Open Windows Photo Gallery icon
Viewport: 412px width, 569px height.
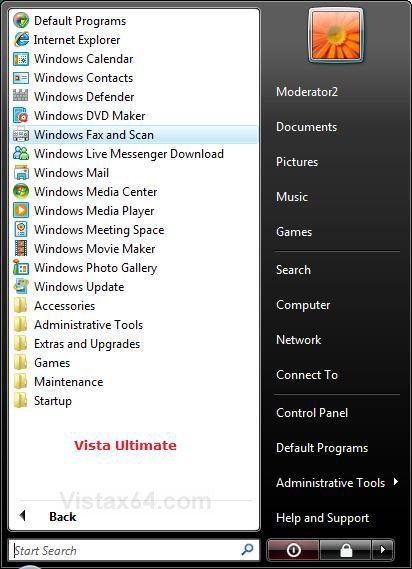[21, 267]
